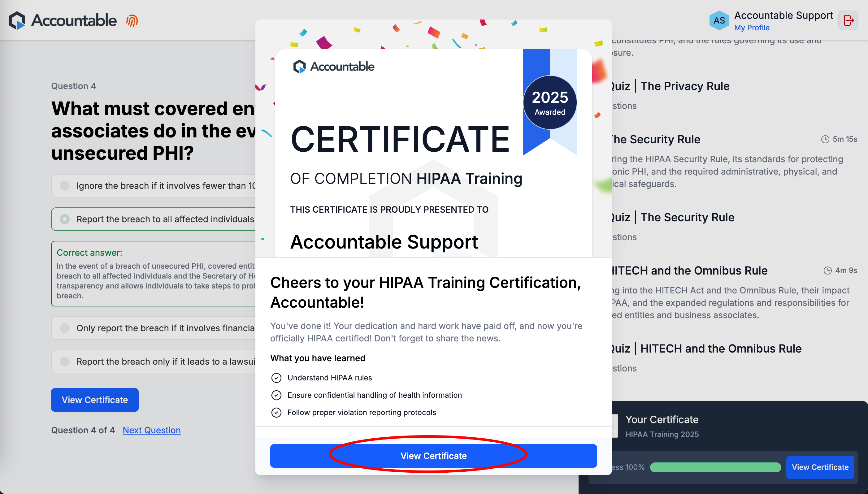The image size is (868, 494).
Task: Select 'Only report the breach if financial' option
Action: (x=64, y=328)
